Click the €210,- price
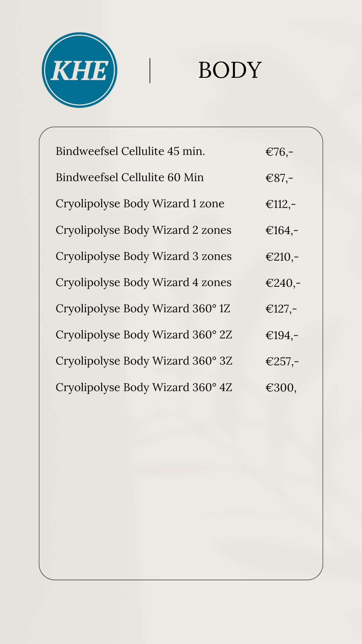The height and width of the screenshot is (644, 362). coord(282,257)
